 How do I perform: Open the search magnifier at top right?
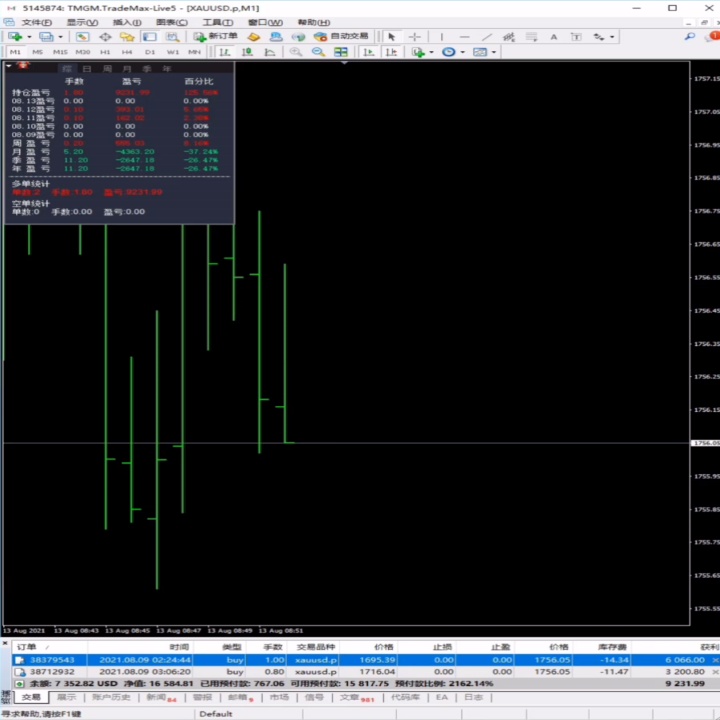tap(690, 36)
